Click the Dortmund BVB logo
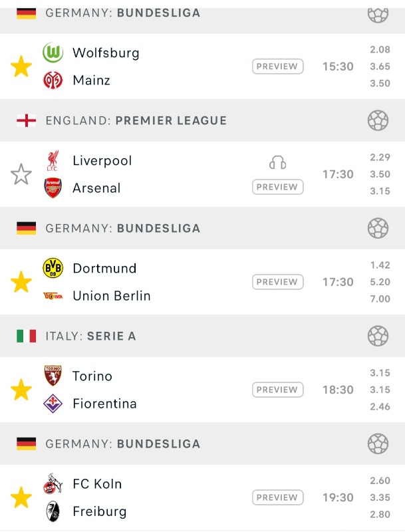Screen dimensions: 405x532 pyautogui.click(x=53, y=268)
